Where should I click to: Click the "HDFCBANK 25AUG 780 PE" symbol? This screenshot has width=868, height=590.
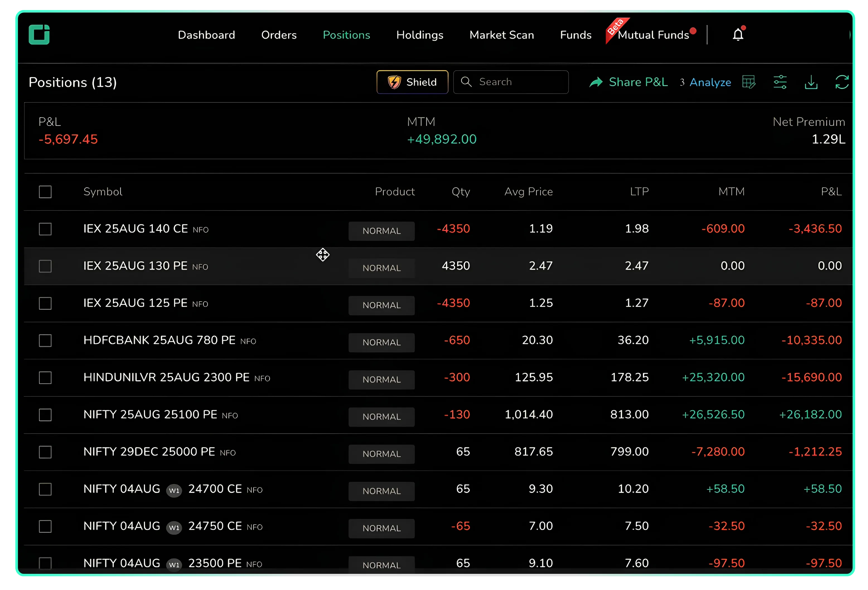(159, 340)
